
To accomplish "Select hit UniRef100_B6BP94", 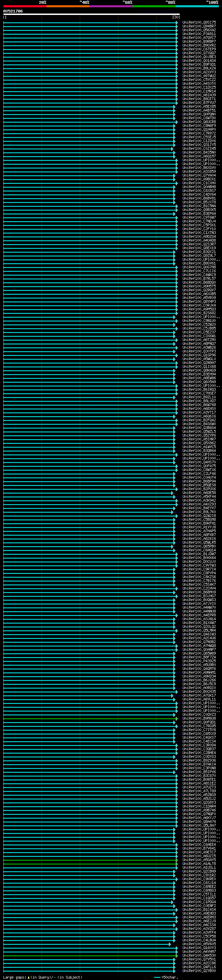I will point(199,481).
